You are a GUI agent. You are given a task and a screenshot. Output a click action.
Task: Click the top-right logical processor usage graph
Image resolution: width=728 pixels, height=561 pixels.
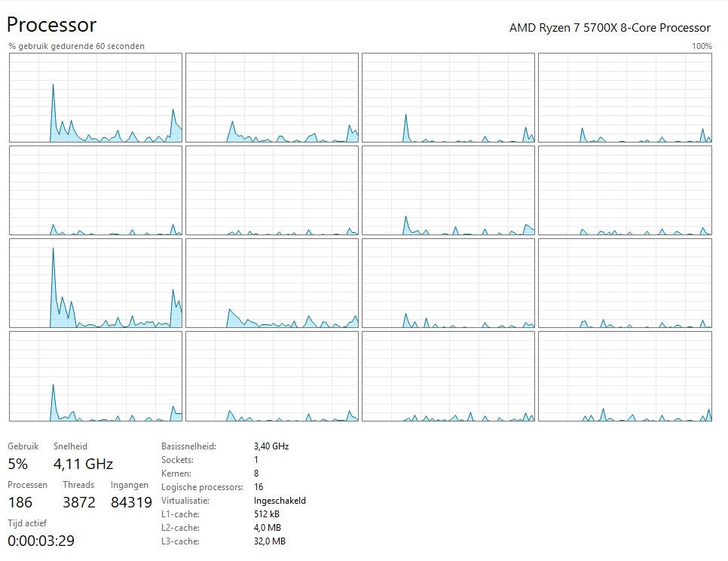[x=625, y=97]
